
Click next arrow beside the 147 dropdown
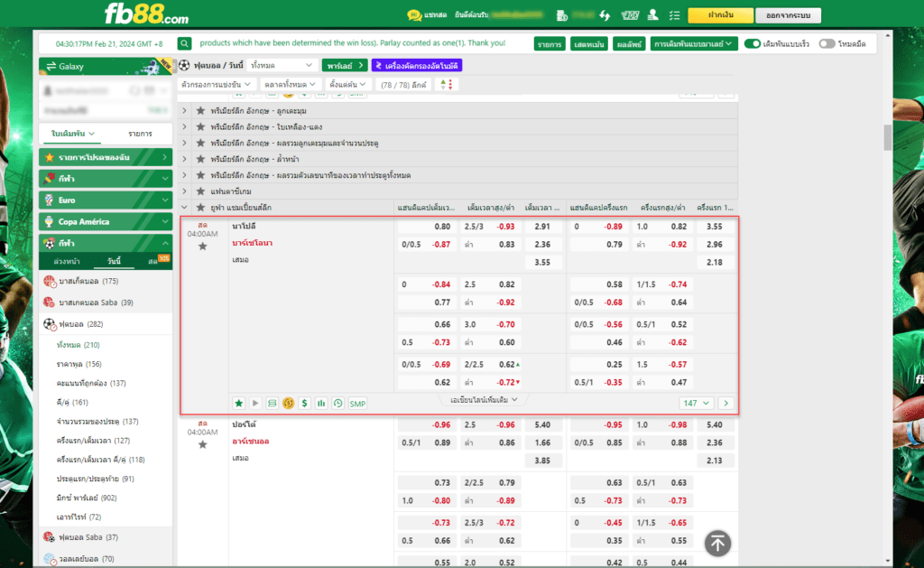726,404
